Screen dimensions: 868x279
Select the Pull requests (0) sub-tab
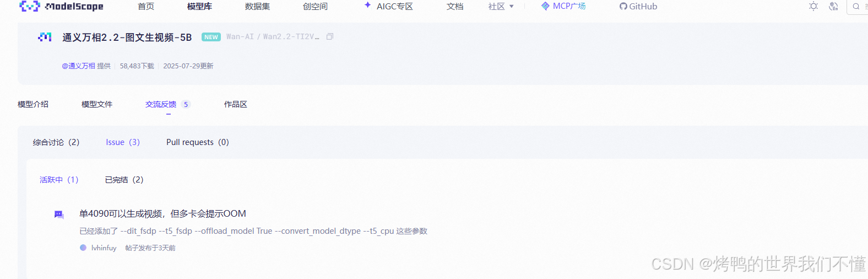click(198, 142)
